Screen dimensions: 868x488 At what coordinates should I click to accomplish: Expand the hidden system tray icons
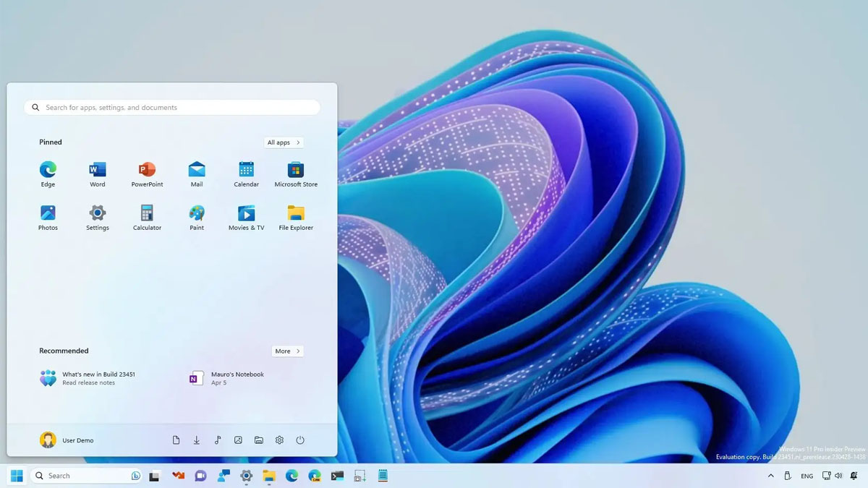tap(770, 476)
